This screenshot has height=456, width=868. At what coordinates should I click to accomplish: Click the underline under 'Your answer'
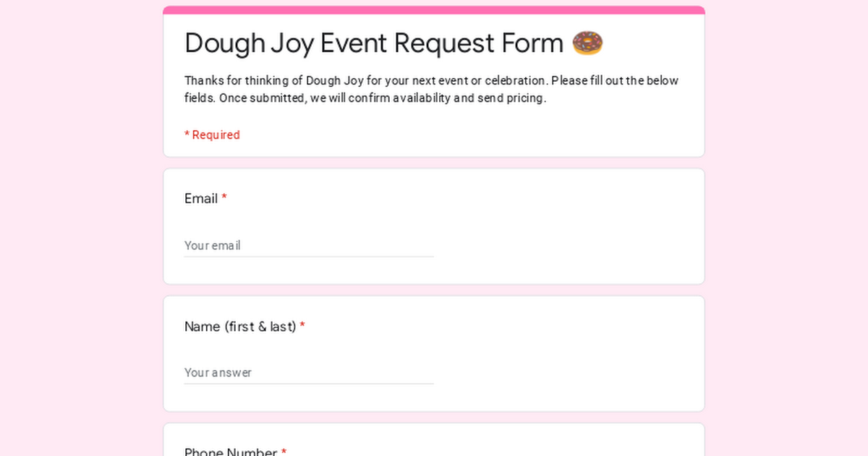[x=309, y=381]
